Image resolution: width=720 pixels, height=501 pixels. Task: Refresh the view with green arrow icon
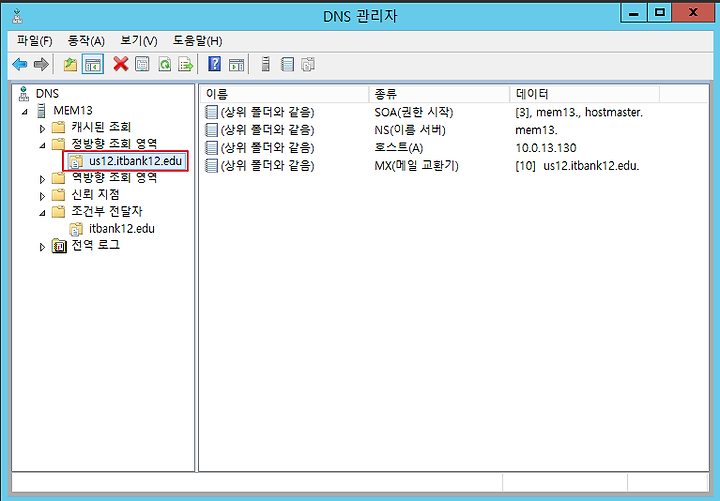[x=164, y=64]
